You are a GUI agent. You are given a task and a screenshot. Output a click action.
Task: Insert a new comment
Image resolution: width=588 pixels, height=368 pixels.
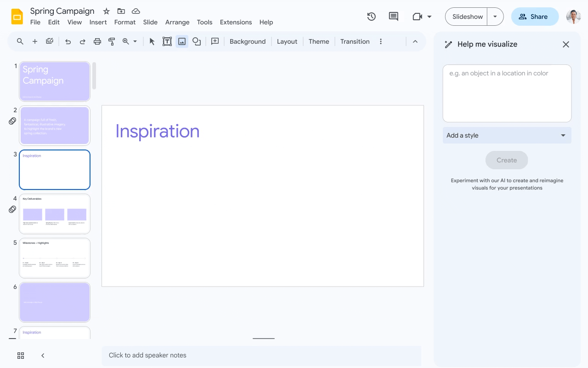(215, 41)
